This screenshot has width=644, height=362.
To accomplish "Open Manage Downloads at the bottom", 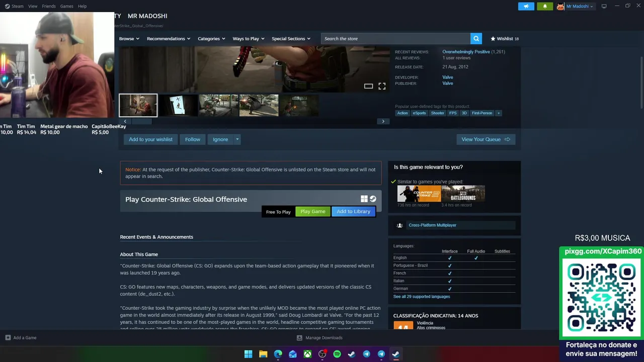I will pos(319,338).
